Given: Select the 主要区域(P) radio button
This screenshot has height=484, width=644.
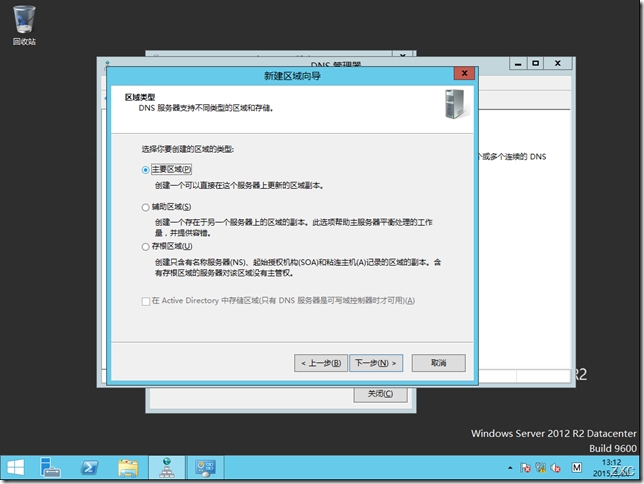Looking at the screenshot, I should (145, 170).
